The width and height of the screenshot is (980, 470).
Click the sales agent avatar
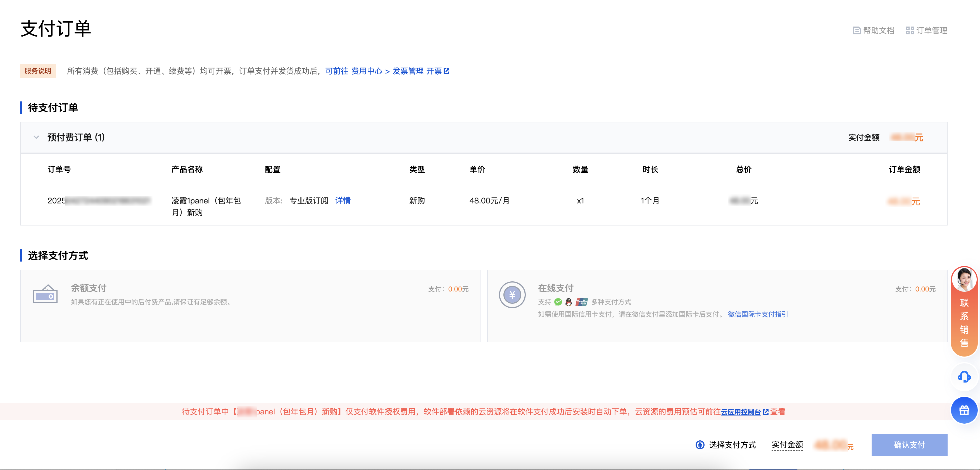964,279
